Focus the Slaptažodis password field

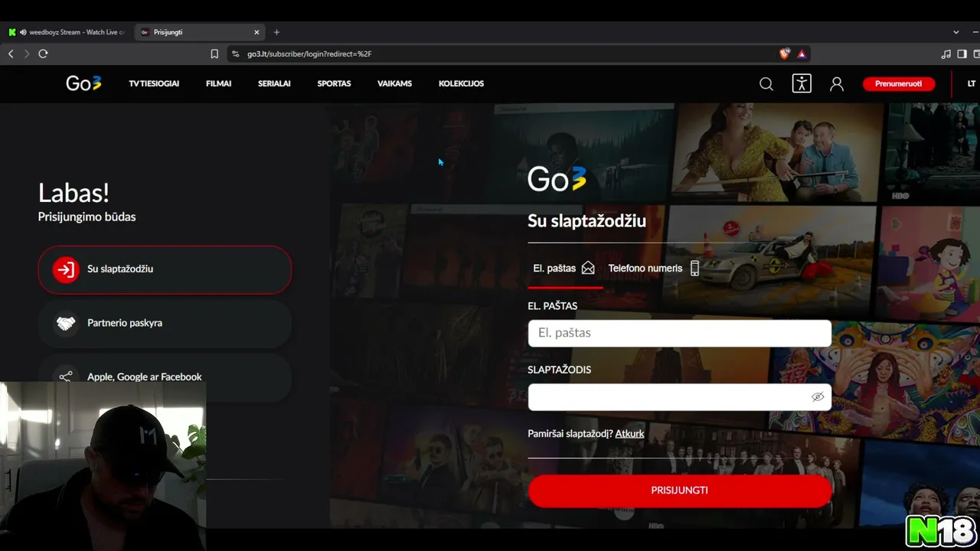[679, 397]
